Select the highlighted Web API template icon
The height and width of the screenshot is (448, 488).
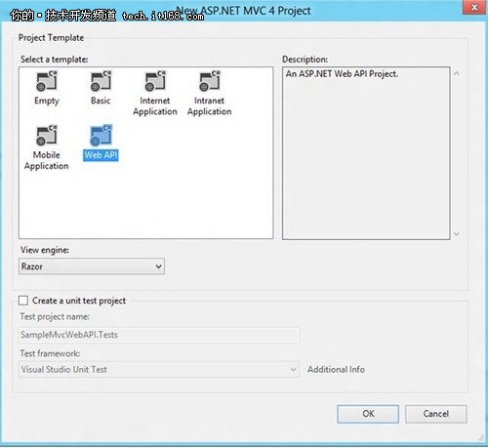101,136
